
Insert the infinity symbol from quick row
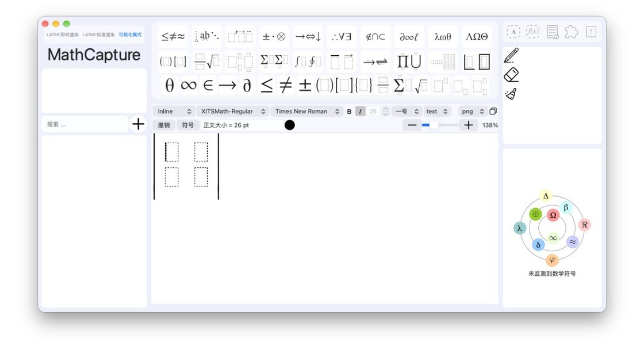pyautogui.click(x=189, y=86)
